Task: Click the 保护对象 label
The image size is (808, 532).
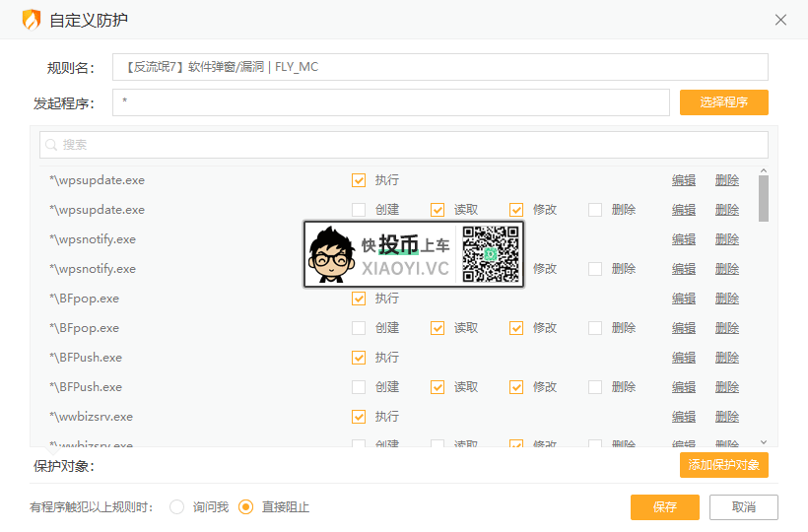Action: 64,466
